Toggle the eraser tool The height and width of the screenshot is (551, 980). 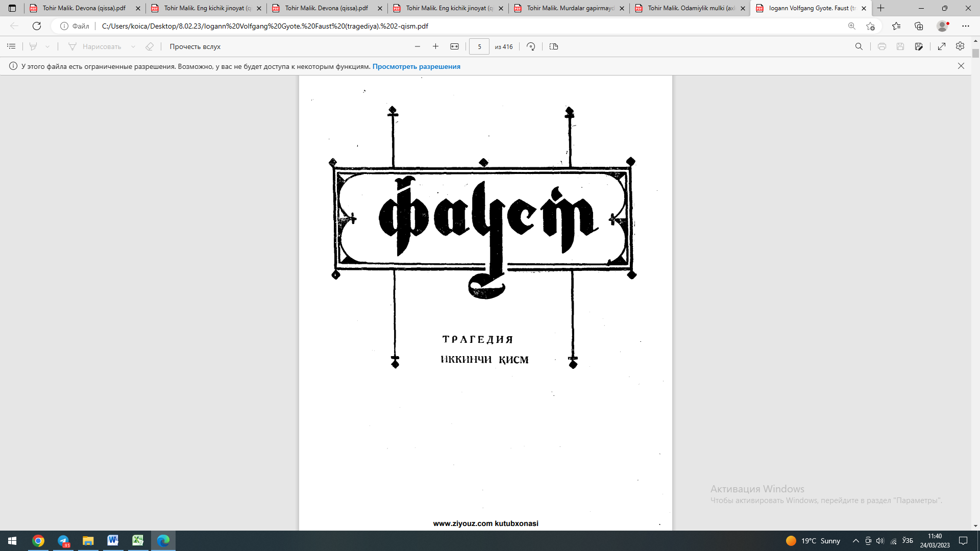tap(150, 46)
